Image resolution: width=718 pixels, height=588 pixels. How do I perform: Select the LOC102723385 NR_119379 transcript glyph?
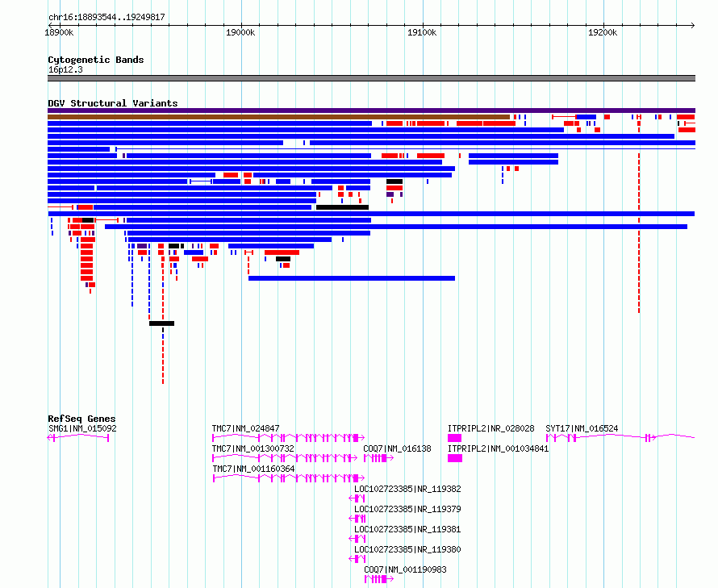click(357, 519)
